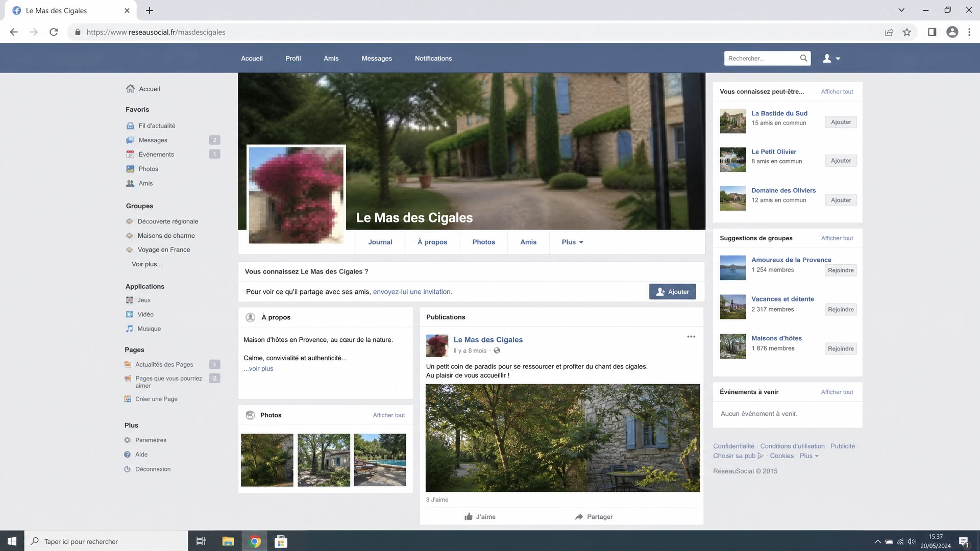The height and width of the screenshot is (551, 980).
Task: Open Notifications in top navigation
Action: point(433,58)
